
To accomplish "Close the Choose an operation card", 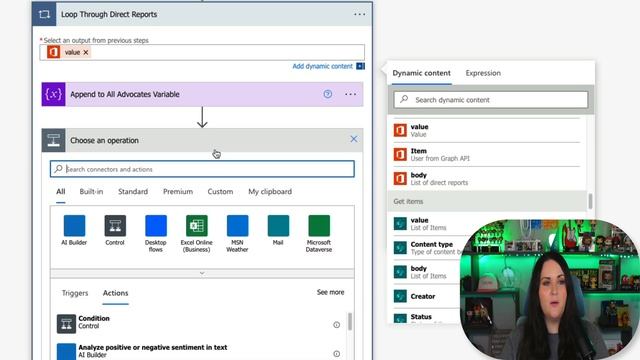I will pos(353,139).
